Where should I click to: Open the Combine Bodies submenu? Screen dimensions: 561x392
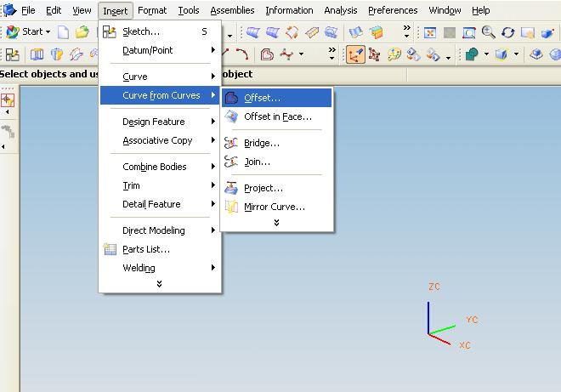(160, 167)
